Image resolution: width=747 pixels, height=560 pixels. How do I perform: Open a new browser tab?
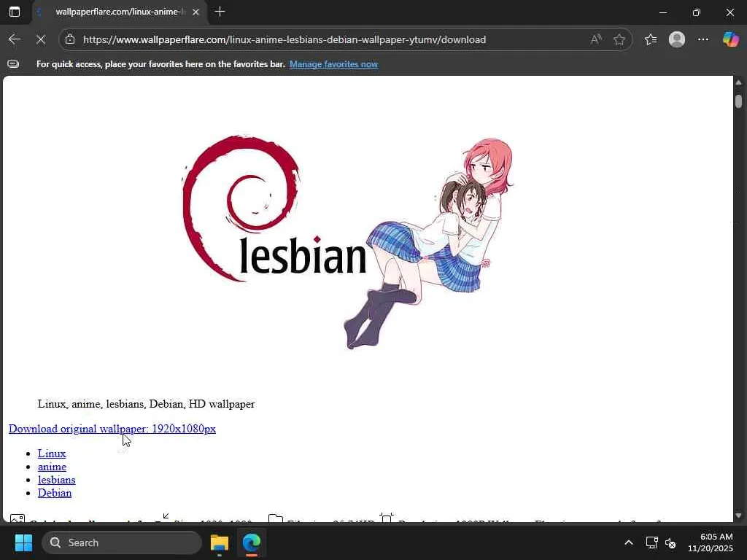[x=220, y=12]
